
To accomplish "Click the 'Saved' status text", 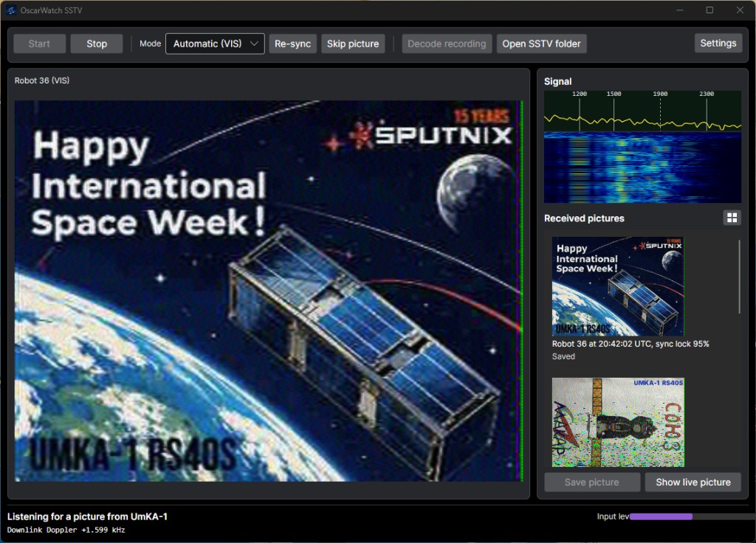I will [563, 356].
